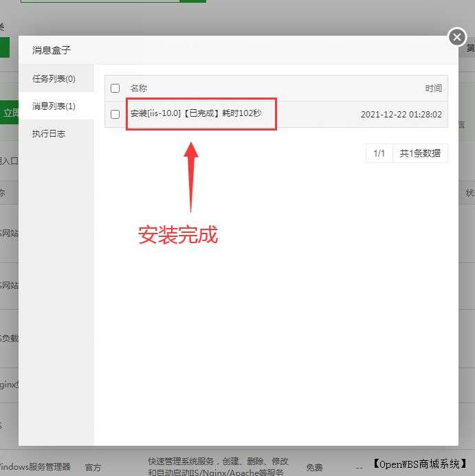Click the 免费 price label

tap(314, 467)
